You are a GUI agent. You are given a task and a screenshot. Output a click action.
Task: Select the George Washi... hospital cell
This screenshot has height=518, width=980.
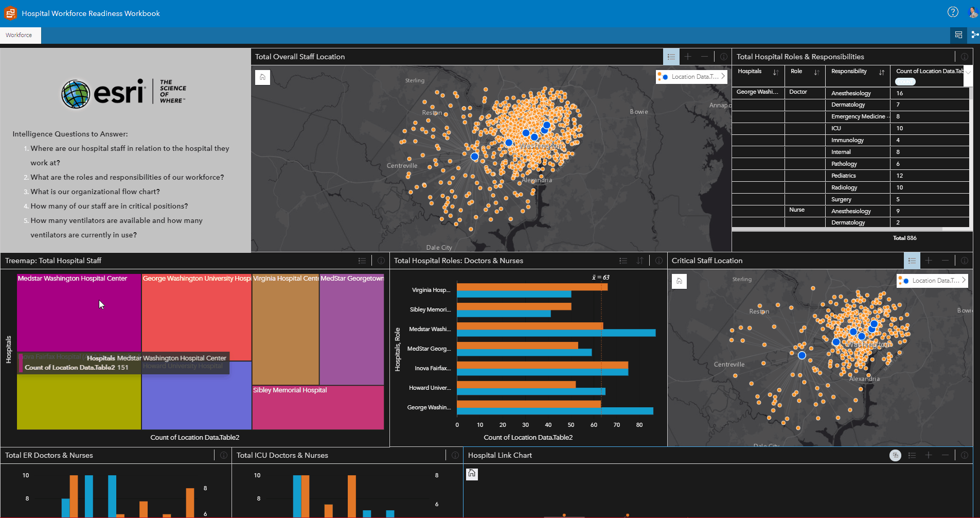pyautogui.click(x=758, y=92)
